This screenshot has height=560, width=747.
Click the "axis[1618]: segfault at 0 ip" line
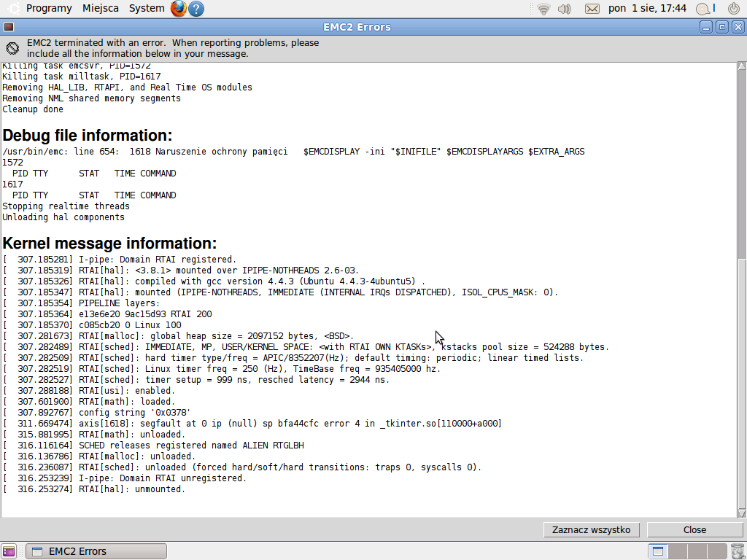252,424
